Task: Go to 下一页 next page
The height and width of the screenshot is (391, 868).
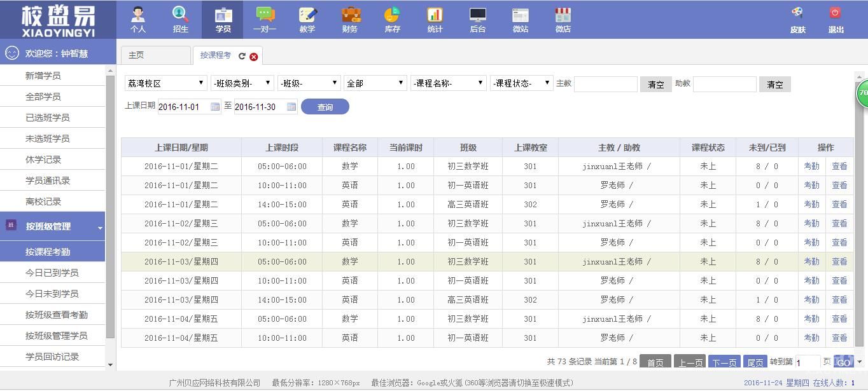Action: tap(724, 362)
